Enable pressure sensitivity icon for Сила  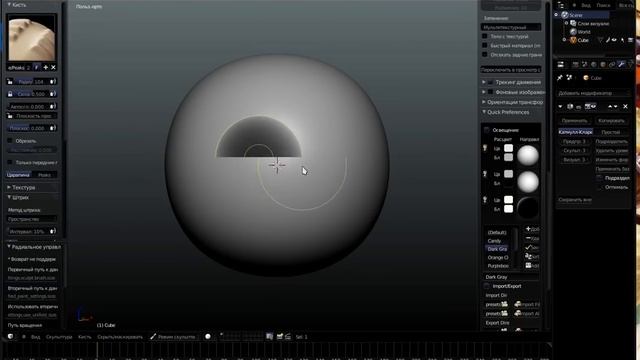[x=53, y=94]
